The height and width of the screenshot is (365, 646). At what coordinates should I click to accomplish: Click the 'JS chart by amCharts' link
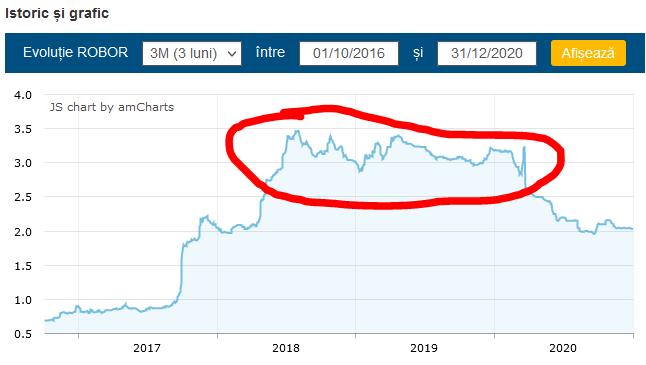point(112,107)
